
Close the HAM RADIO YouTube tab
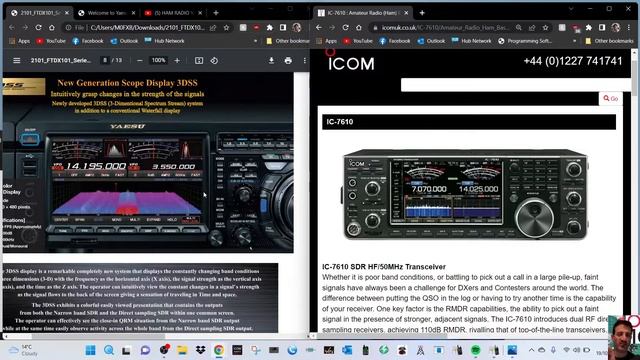pyautogui.click(x=200, y=13)
